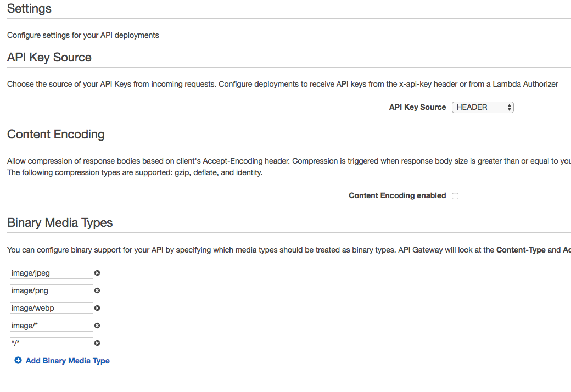This screenshot has height=392, width=571.
Task: Click the plus icon to add media type
Action: pyautogui.click(x=18, y=361)
